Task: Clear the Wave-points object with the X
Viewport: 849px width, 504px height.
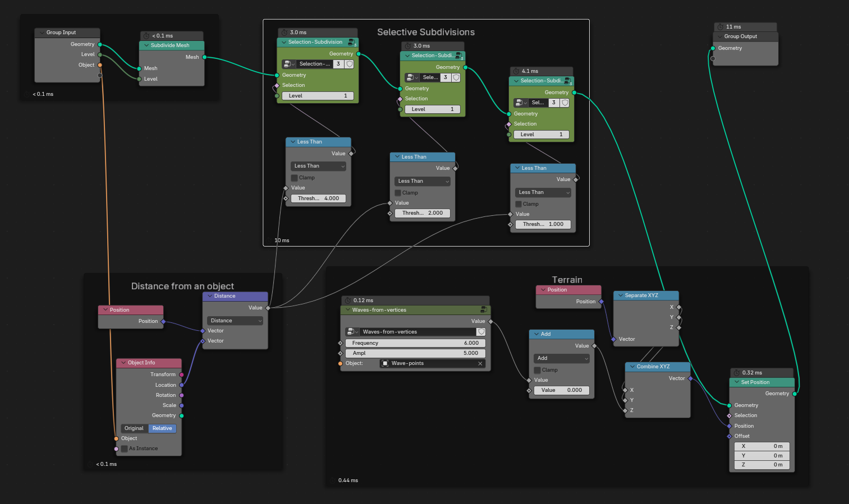Action: click(x=480, y=363)
